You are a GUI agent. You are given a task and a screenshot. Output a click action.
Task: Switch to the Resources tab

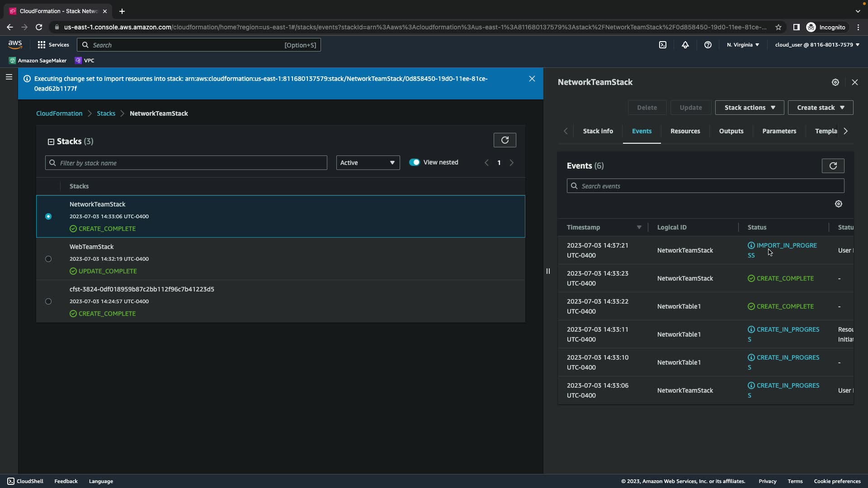(685, 131)
